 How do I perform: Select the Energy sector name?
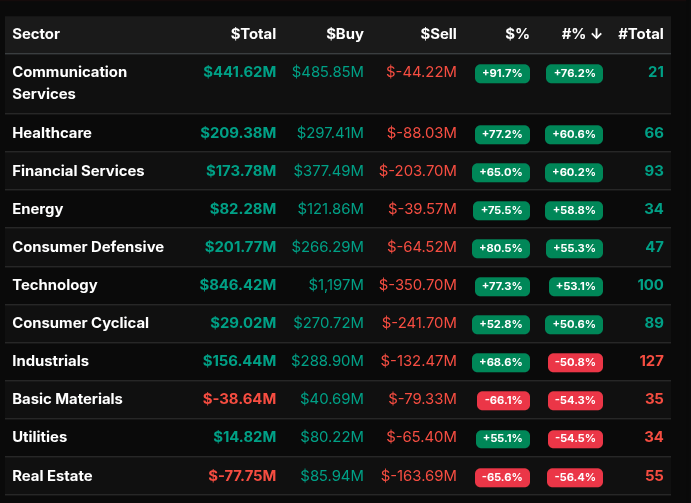tap(38, 209)
